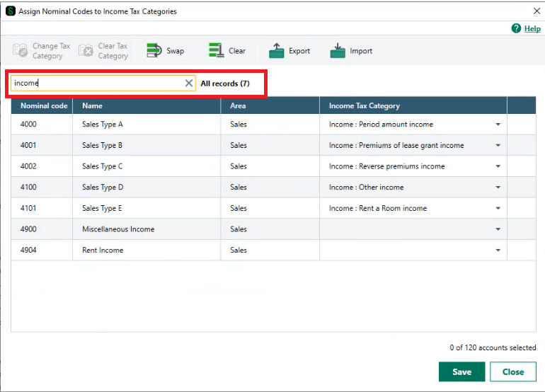The width and height of the screenshot is (545, 392).
Task: Click the Import icon
Action: pos(338,51)
